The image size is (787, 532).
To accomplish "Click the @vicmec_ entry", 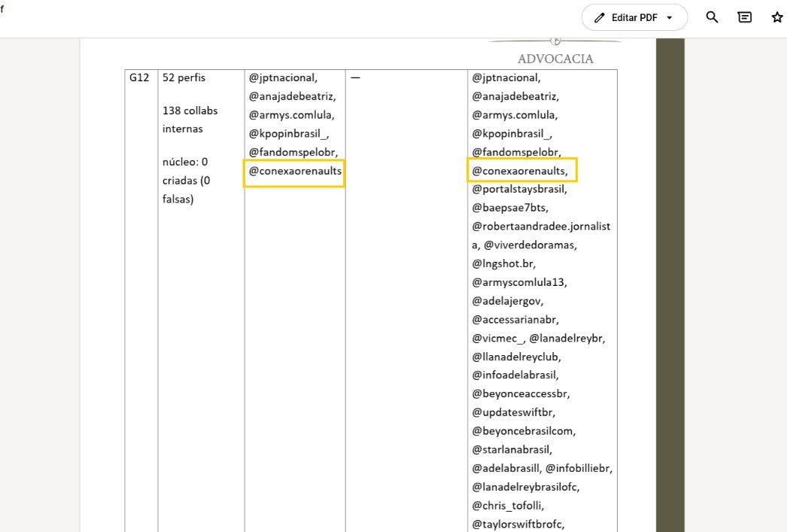I will [498, 339].
